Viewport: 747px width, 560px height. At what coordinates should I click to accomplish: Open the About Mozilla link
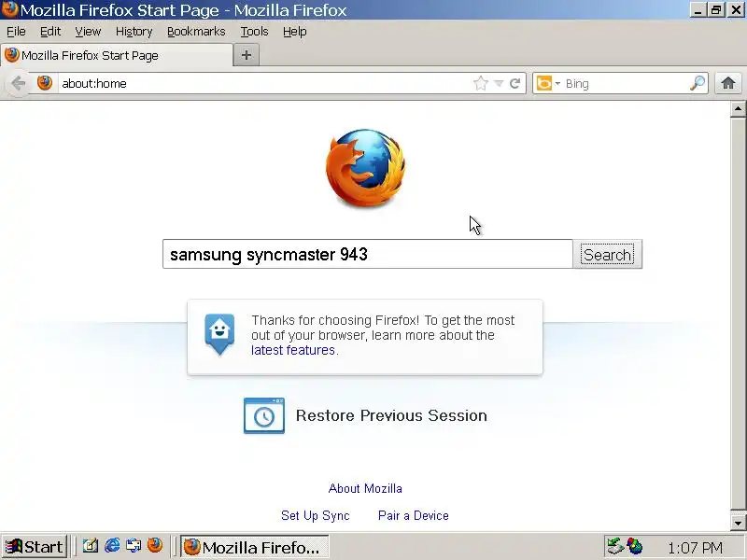point(365,488)
